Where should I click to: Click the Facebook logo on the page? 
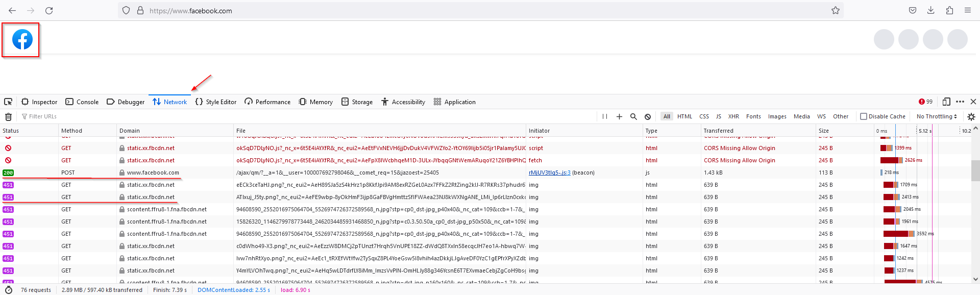pyautogui.click(x=22, y=39)
